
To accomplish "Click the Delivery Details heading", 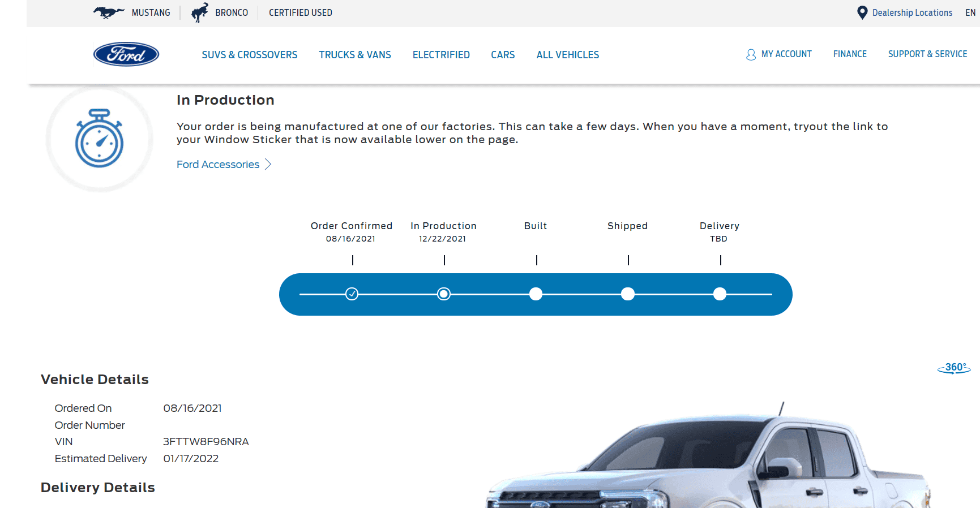I will click(x=98, y=488).
